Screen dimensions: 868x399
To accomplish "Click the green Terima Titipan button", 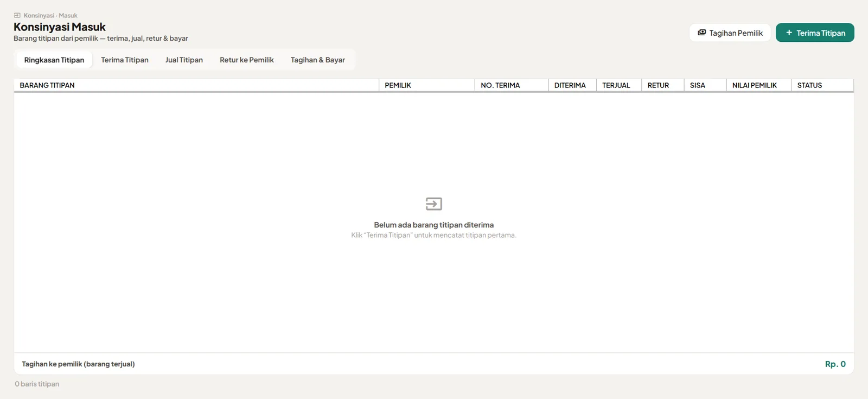I will (815, 33).
